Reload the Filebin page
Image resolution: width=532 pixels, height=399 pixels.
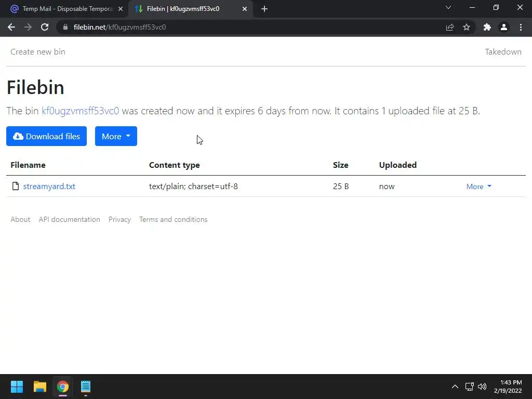tap(45, 27)
